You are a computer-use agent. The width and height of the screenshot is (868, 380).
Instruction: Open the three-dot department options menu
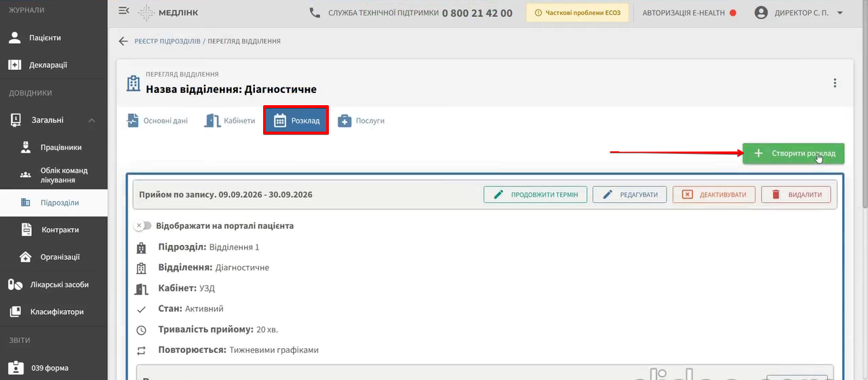point(835,83)
